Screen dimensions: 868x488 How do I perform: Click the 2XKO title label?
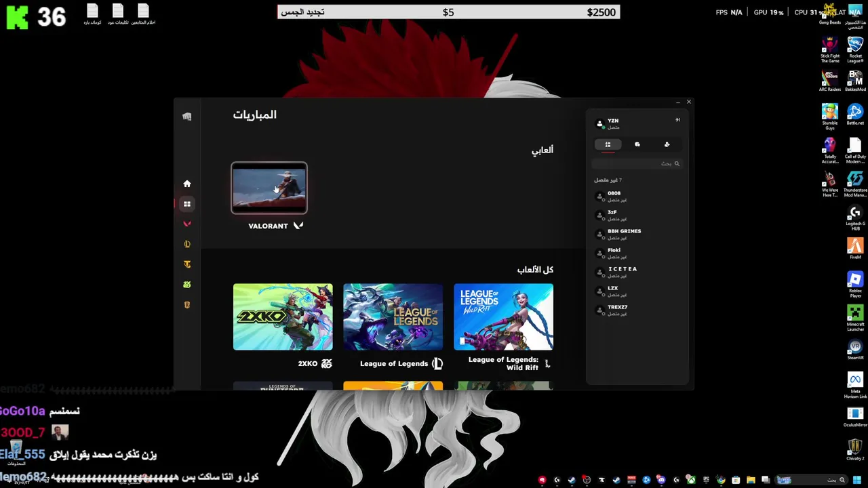(x=308, y=364)
